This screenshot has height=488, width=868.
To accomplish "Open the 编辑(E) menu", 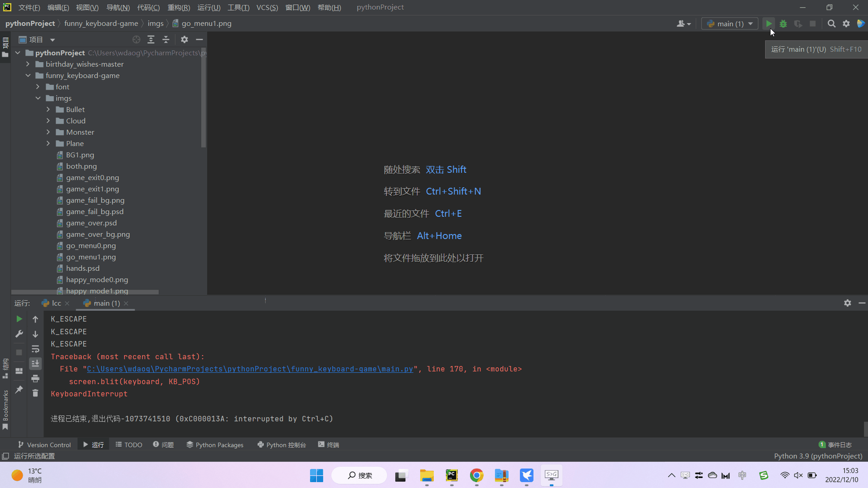I will 58,7.
